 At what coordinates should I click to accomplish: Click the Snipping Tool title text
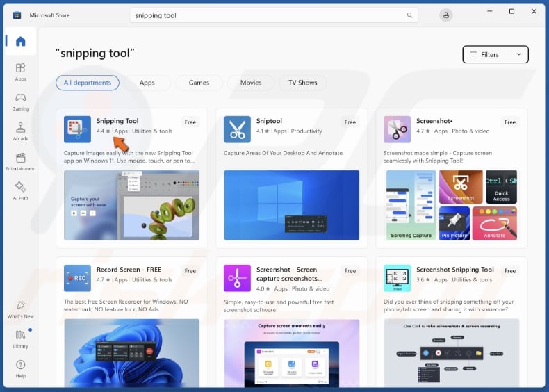117,121
